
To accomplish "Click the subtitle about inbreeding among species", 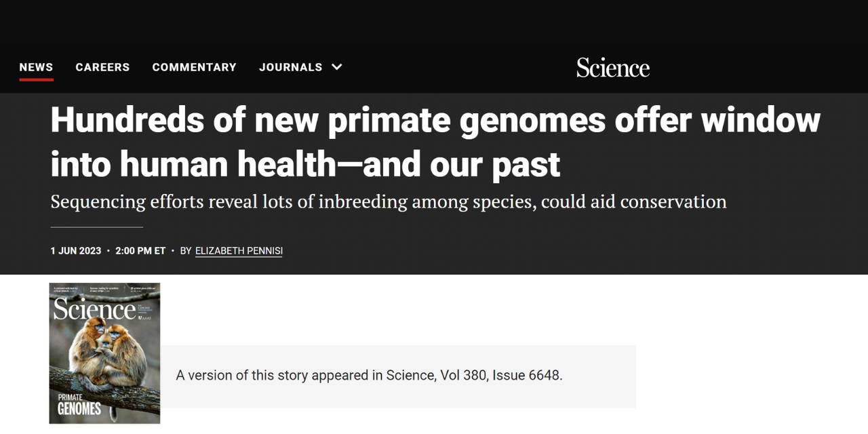I will pyautogui.click(x=388, y=201).
